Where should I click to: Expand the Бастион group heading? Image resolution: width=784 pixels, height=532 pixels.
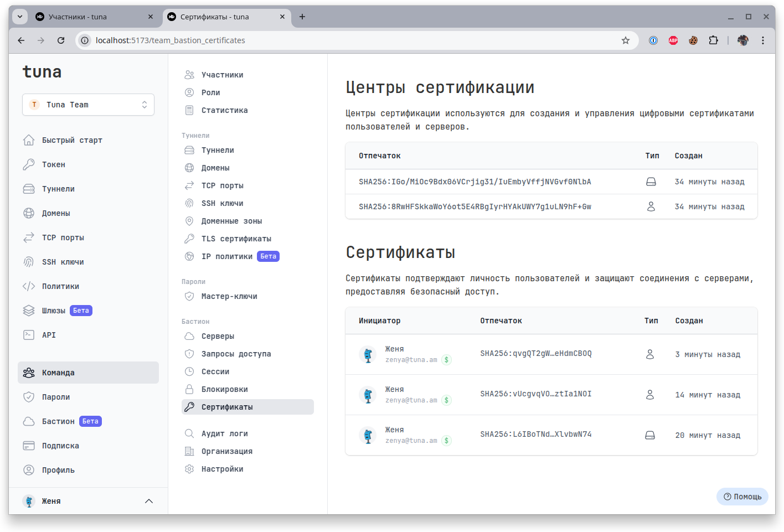[195, 321]
